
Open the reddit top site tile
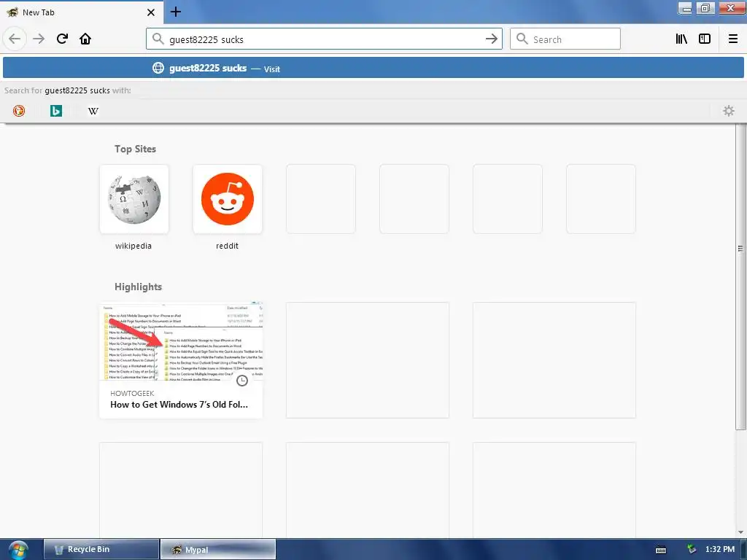228,199
